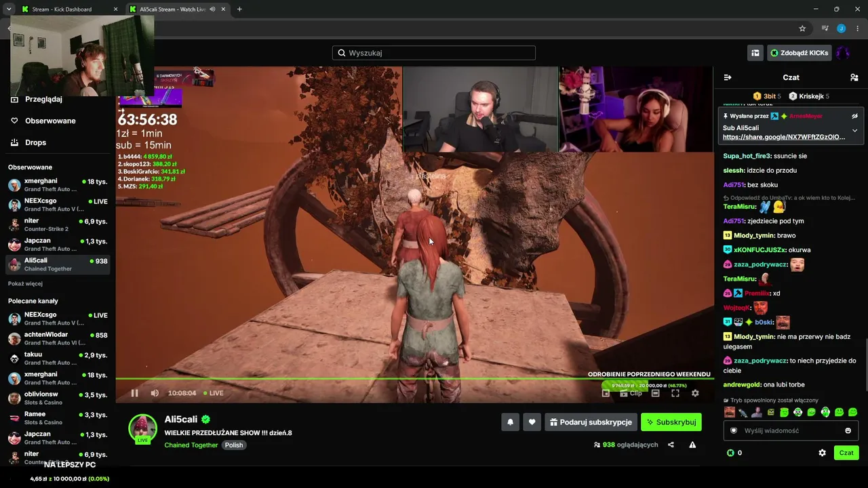Click the Supa_hot_fire3 chat username
The width and height of the screenshot is (868, 488).
point(747,156)
